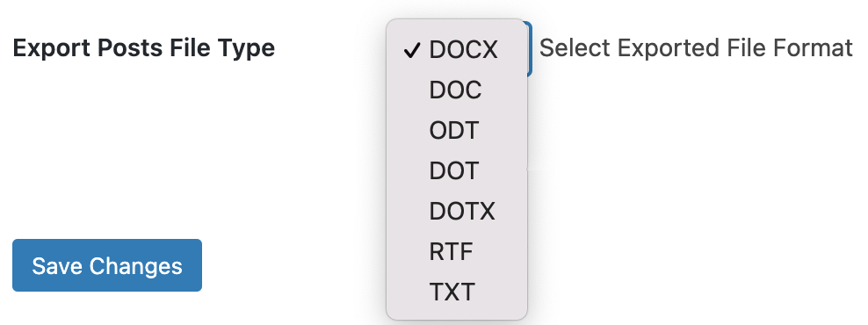The width and height of the screenshot is (868, 325).
Task: Select DOCX from the file type list
Action: point(457,50)
